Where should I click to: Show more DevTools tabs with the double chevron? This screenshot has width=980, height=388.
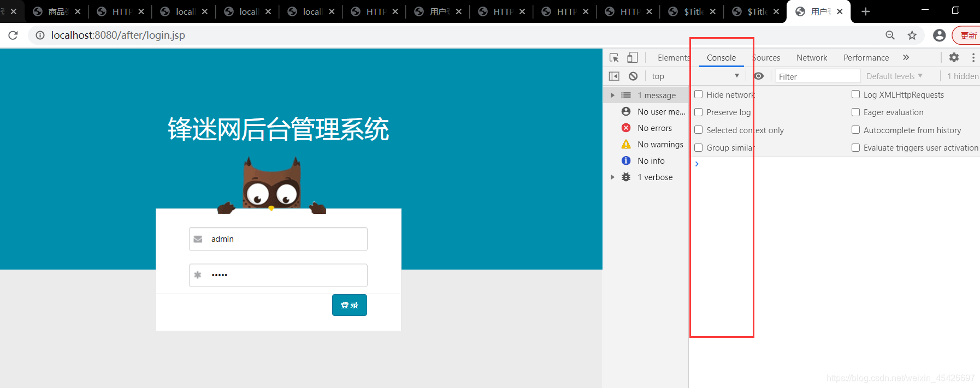(x=906, y=57)
